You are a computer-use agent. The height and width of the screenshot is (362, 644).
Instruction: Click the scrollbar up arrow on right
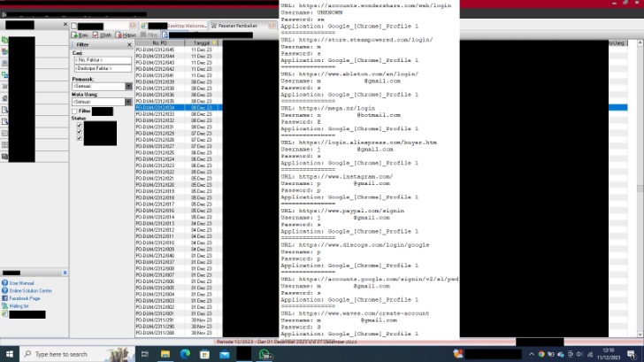pyautogui.click(x=640, y=42)
